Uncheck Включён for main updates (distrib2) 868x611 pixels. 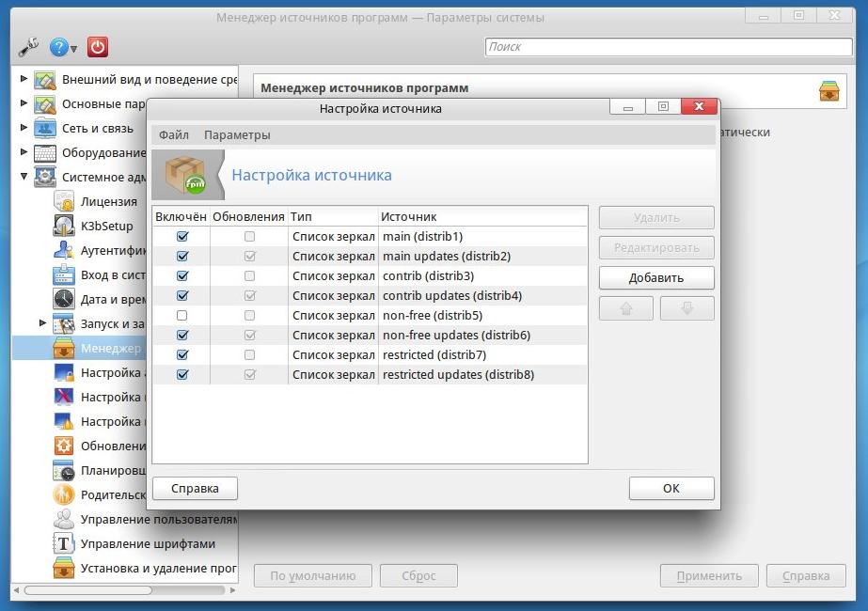[x=182, y=257]
